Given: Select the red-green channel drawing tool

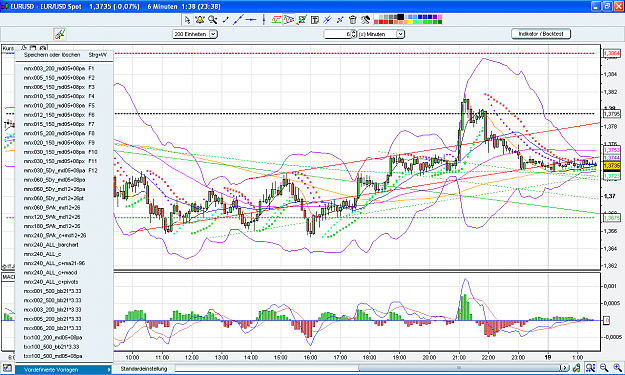Looking at the screenshot, I should (276, 20).
